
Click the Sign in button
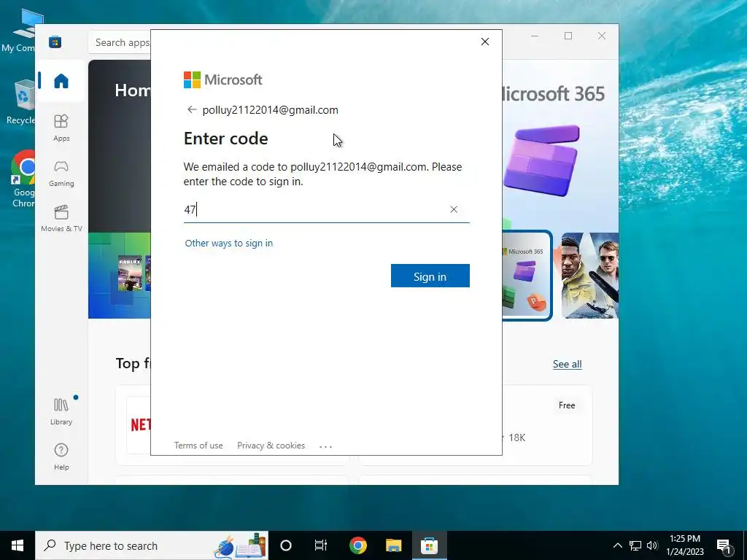[430, 276]
